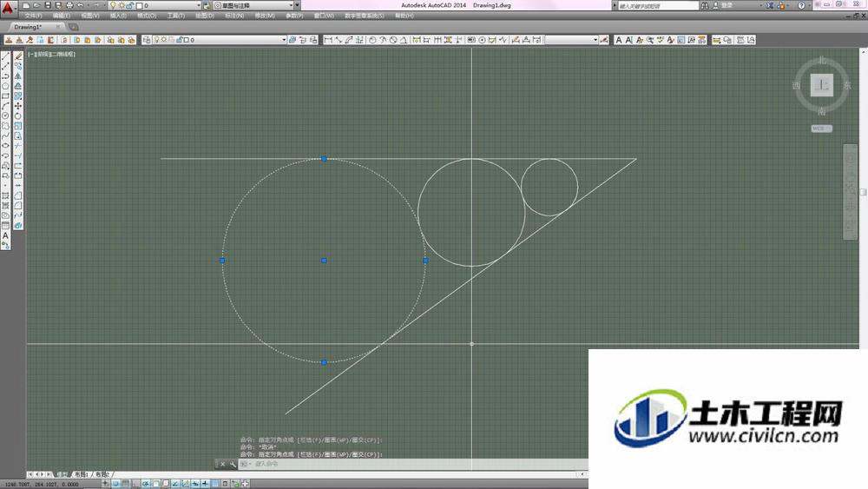The height and width of the screenshot is (489, 868).
Task: Select the Rotate modify tool
Action: coord(18,116)
